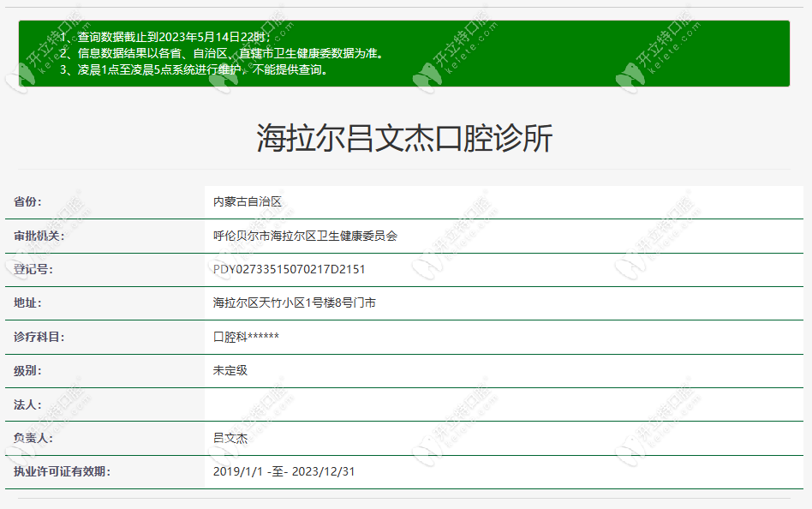812x509 pixels.
Task: Click the 级别 field label
Action: [27, 370]
